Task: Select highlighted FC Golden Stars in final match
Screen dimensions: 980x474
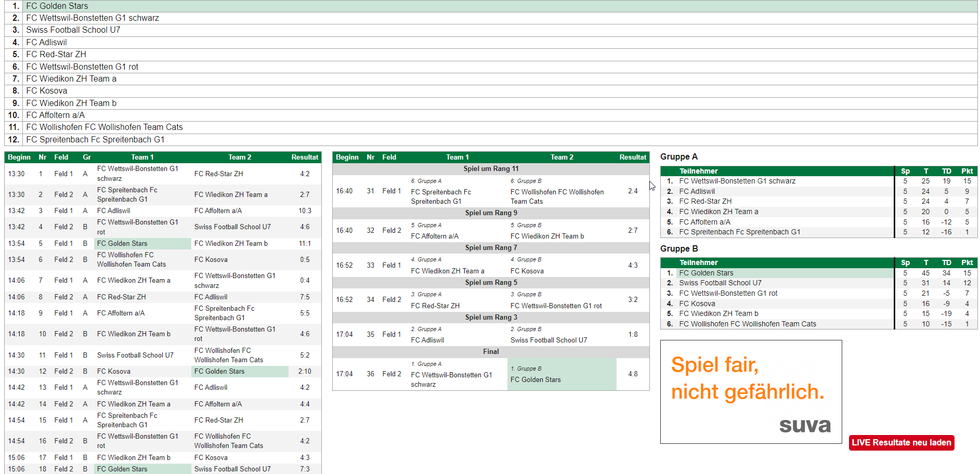Action: [535, 379]
